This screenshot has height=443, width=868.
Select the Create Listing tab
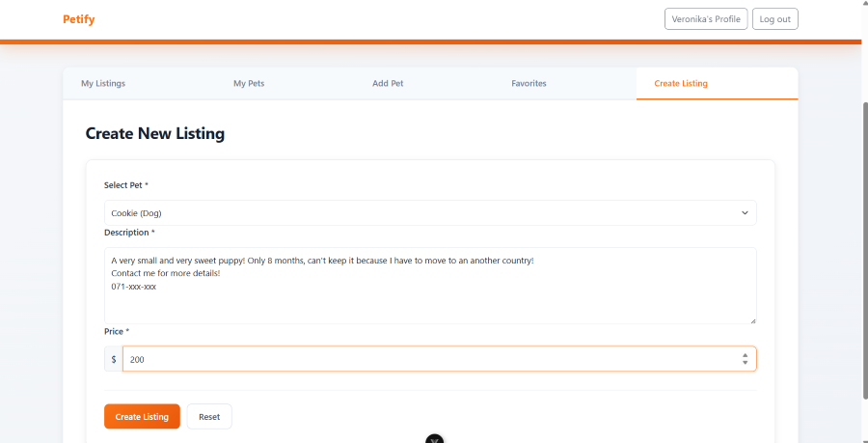pos(681,84)
